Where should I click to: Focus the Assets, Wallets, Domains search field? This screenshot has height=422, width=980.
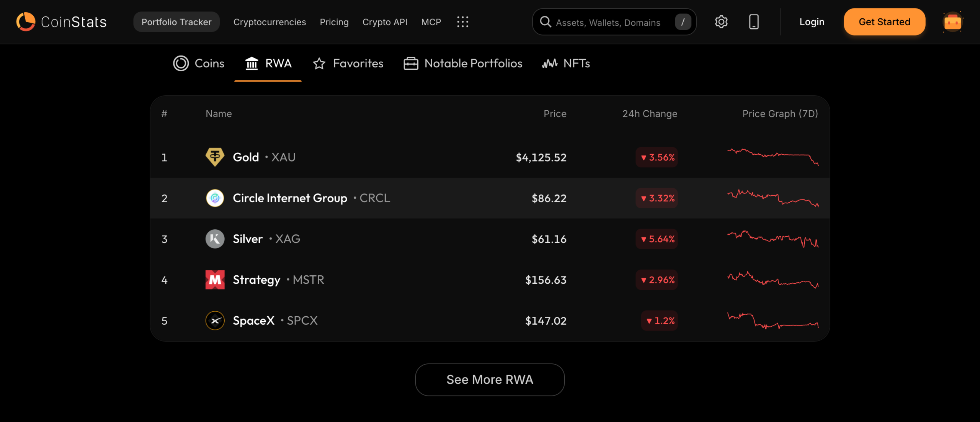[614, 22]
